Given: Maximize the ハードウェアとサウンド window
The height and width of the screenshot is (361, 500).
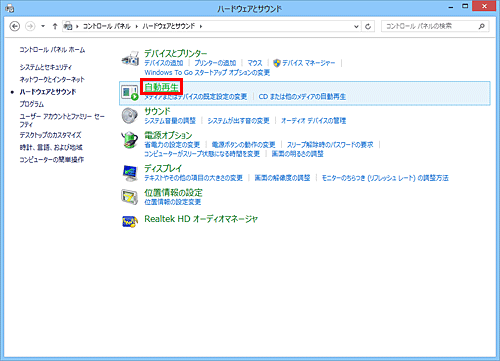Looking at the screenshot, I should [x=465, y=6].
